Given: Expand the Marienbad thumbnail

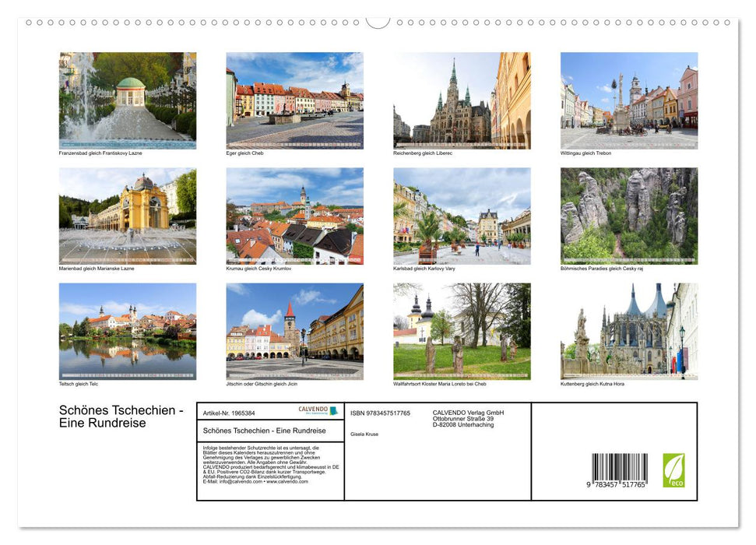Looking at the screenshot, I should (128, 216).
